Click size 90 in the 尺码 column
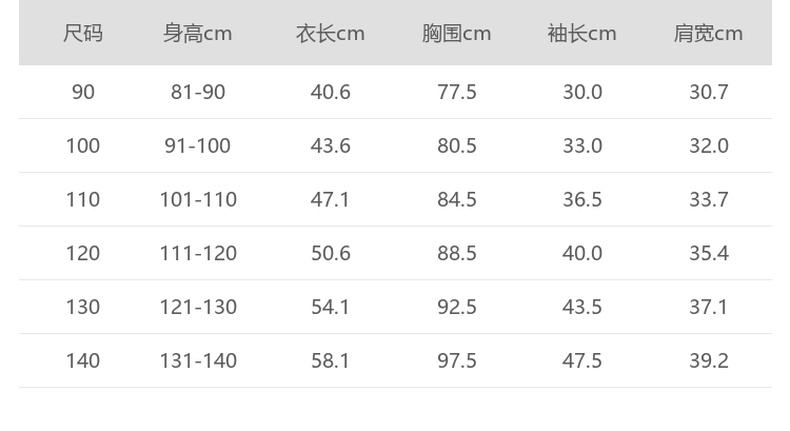Image resolution: width=790 pixels, height=431 pixels. tap(83, 92)
